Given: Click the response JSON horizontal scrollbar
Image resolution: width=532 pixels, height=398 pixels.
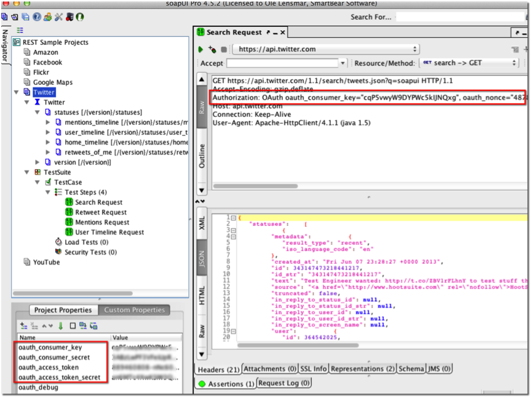Looking at the screenshot, I should pyautogui.click(x=298, y=346).
